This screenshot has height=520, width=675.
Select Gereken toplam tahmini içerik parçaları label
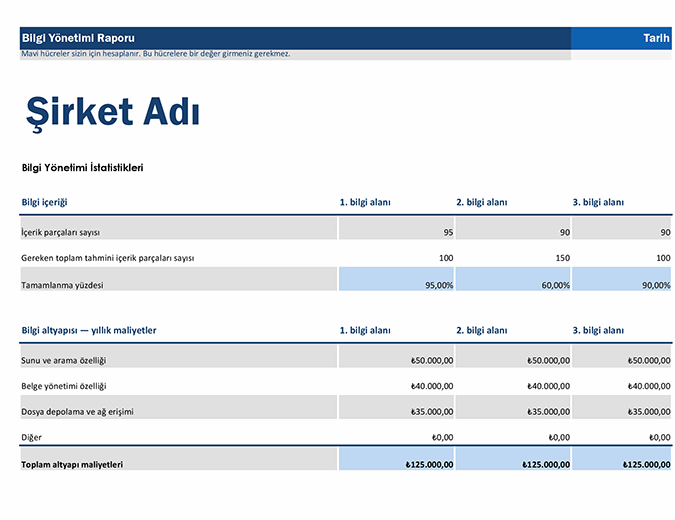[108, 258]
